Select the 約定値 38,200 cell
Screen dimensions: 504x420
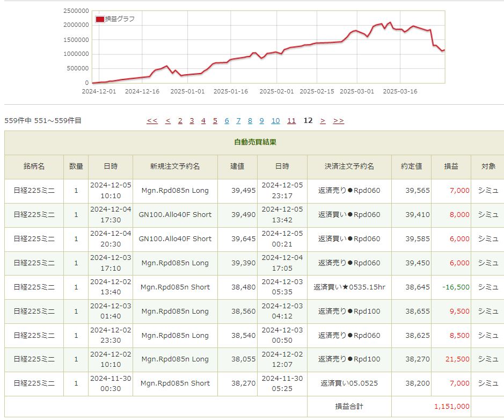tap(412, 383)
